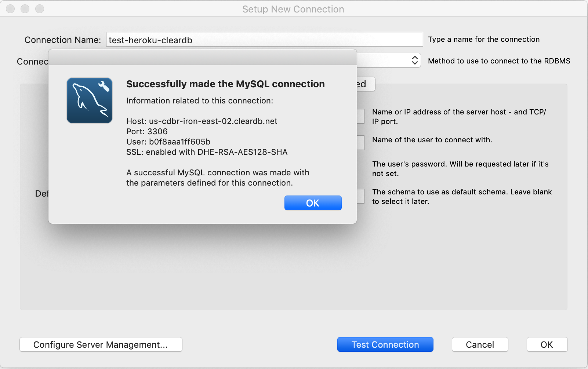This screenshot has height=369, width=588.
Task: Click the wrench icon on the MySQL logo
Action: pos(104,85)
